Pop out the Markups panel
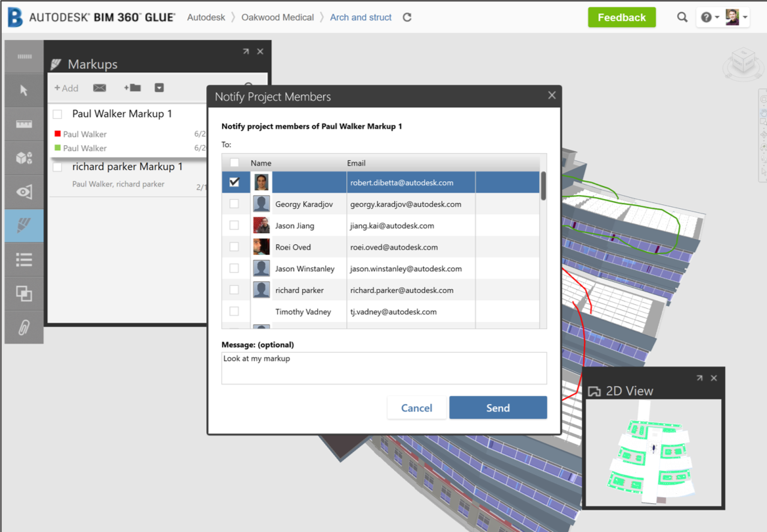Viewport: 767px width, 532px height. click(246, 51)
